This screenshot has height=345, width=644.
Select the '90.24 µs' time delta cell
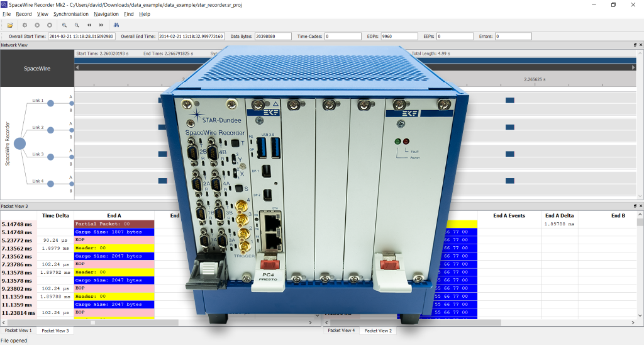(55, 240)
